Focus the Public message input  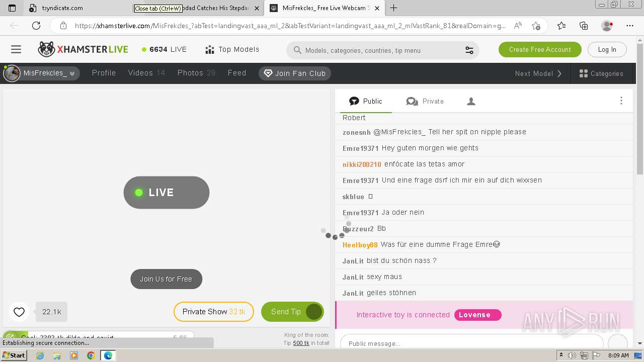coord(471,343)
